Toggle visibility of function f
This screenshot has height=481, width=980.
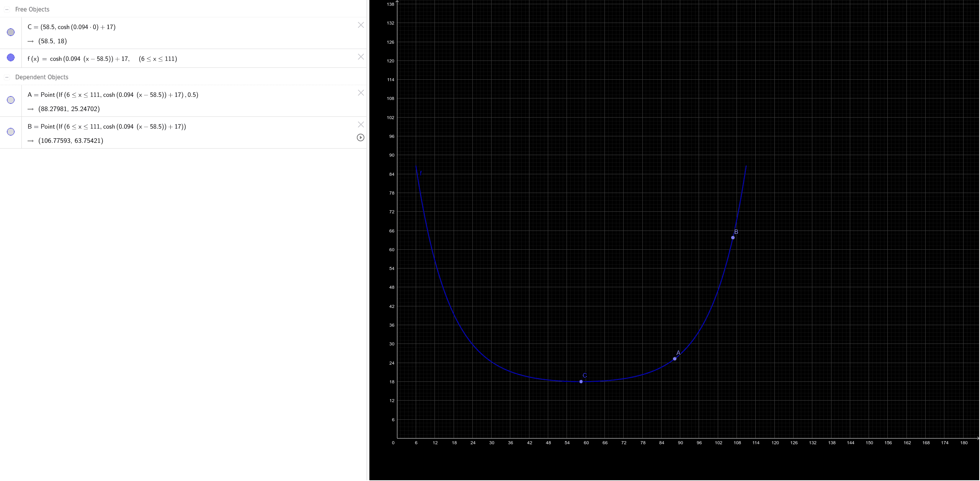pos(10,57)
